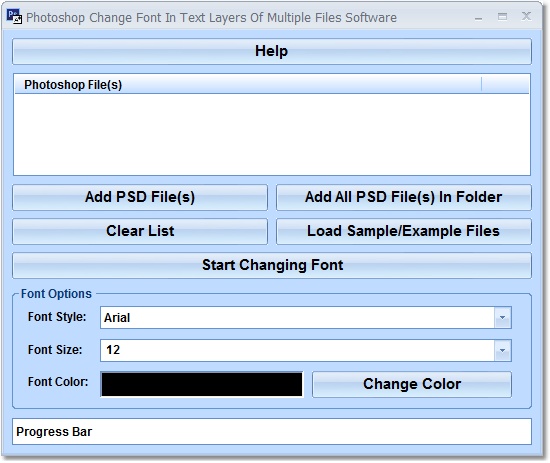Minimize the application window
Screen dimensions: 550x463
pyautogui.click(x=478, y=17)
